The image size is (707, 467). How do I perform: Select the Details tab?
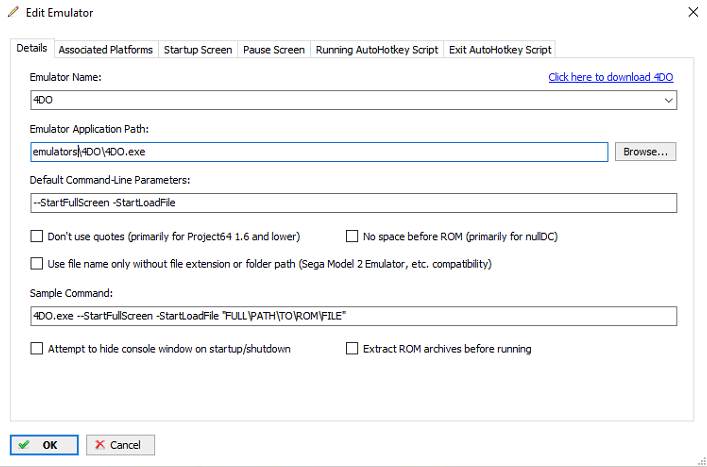[32, 48]
